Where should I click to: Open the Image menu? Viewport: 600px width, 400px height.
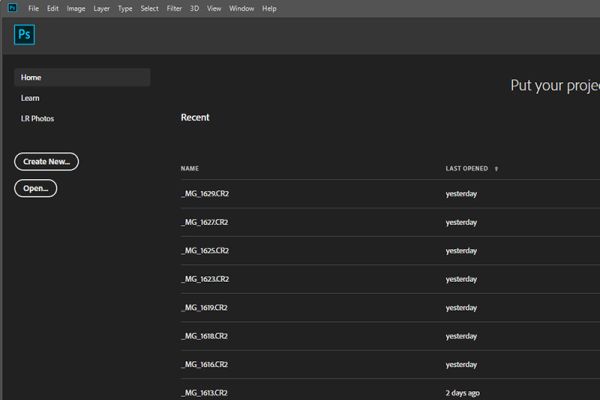point(76,8)
